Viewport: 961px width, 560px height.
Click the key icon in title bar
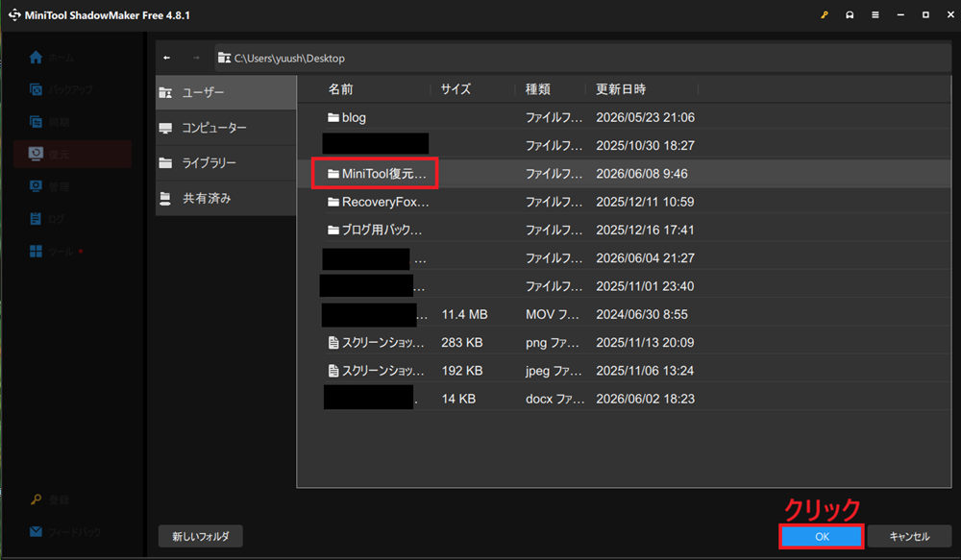click(825, 14)
